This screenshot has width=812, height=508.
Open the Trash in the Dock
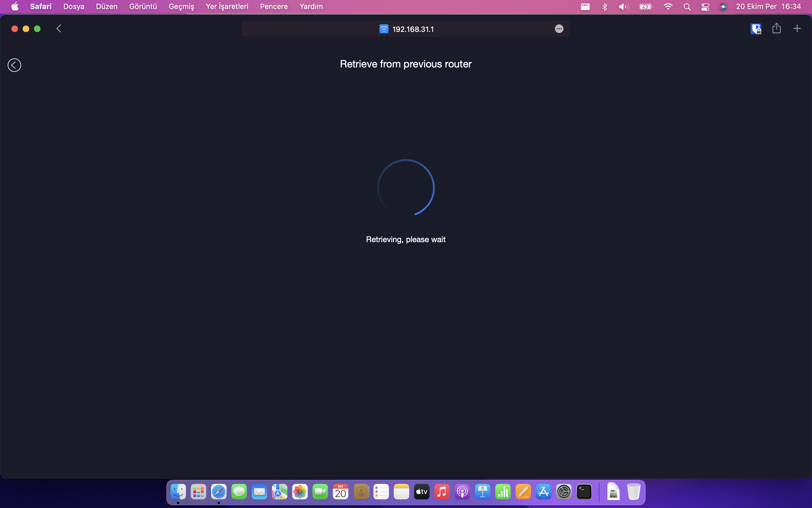pos(634,492)
